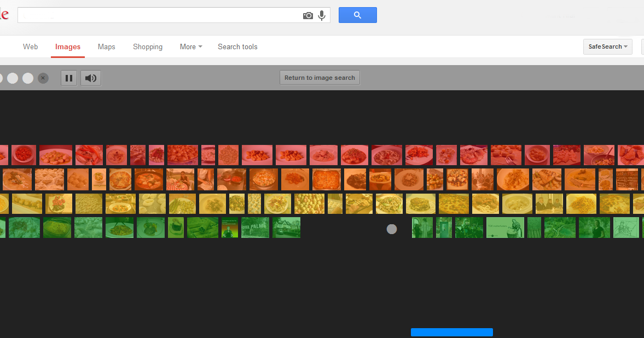644x338 pixels.
Task: Select green pencil sketch thumbnail
Action: click(626, 228)
